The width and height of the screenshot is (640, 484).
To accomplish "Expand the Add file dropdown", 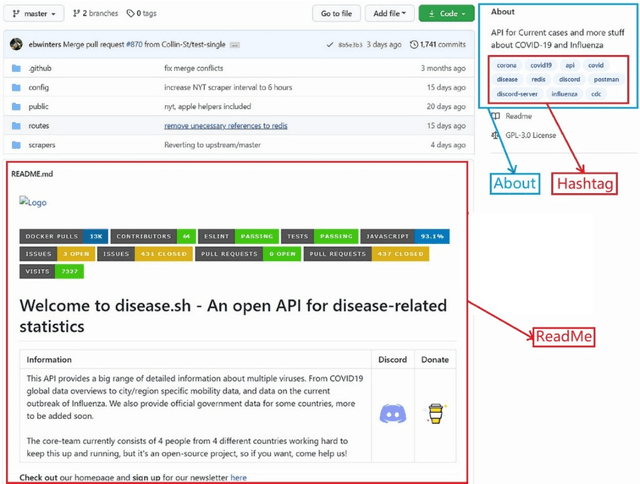I will click(x=389, y=13).
